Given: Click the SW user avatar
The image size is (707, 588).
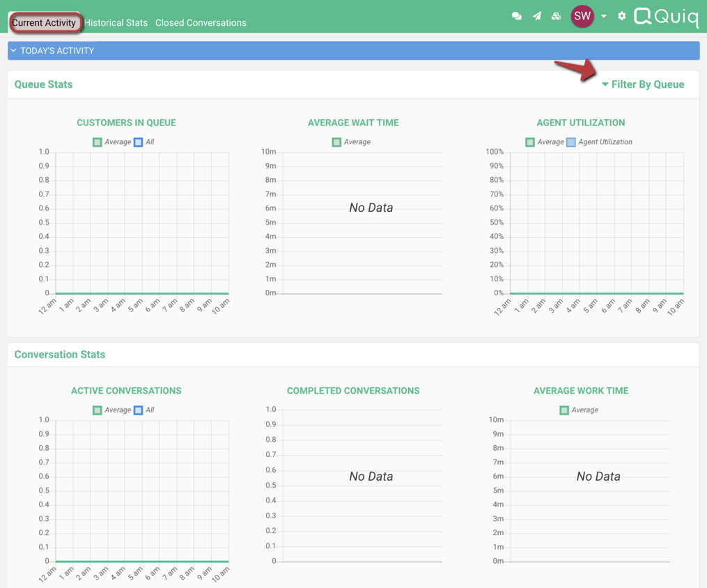Looking at the screenshot, I should pos(582,16).
